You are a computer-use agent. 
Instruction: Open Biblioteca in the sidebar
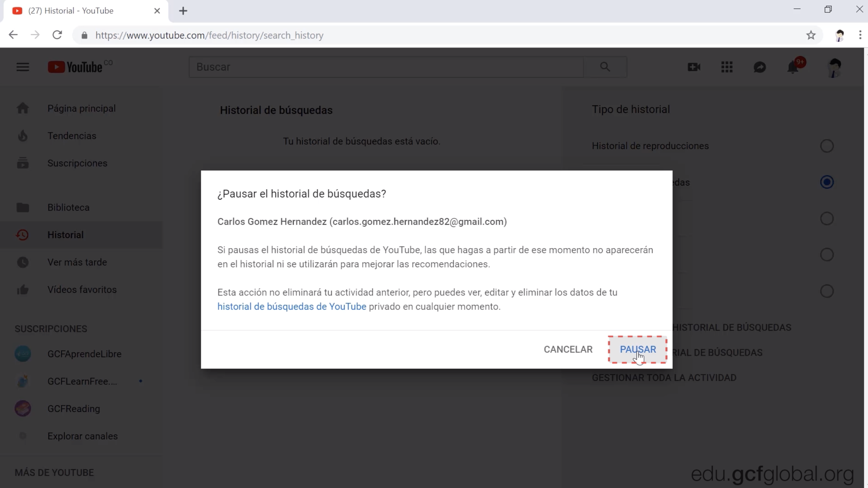[x=81, y=207]
